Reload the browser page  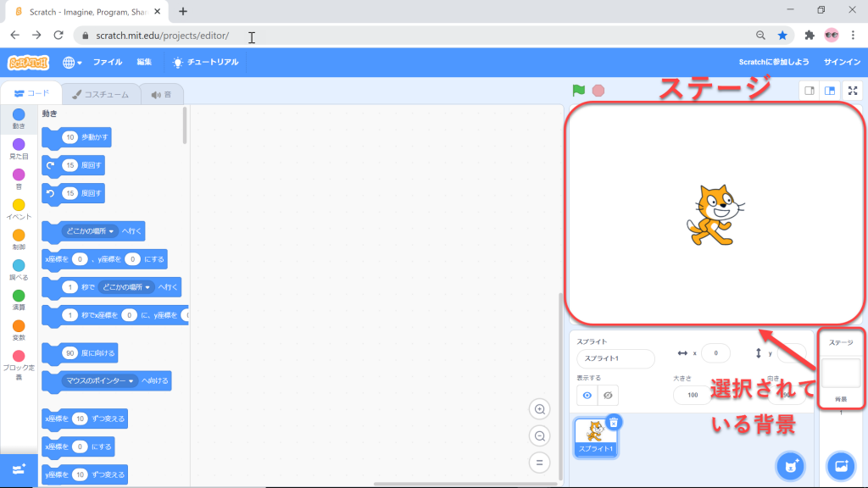(x=58, y=36)
